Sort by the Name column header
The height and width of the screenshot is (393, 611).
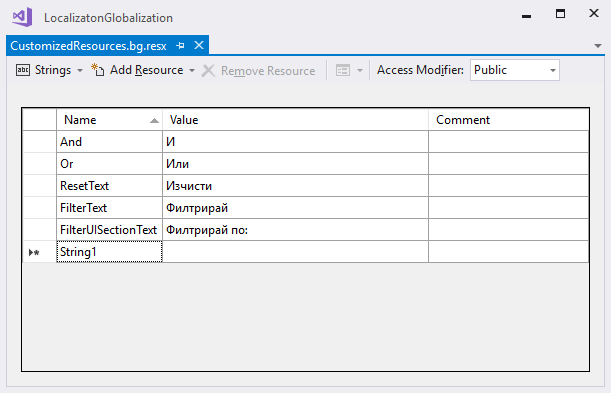[x=109, y=120]
